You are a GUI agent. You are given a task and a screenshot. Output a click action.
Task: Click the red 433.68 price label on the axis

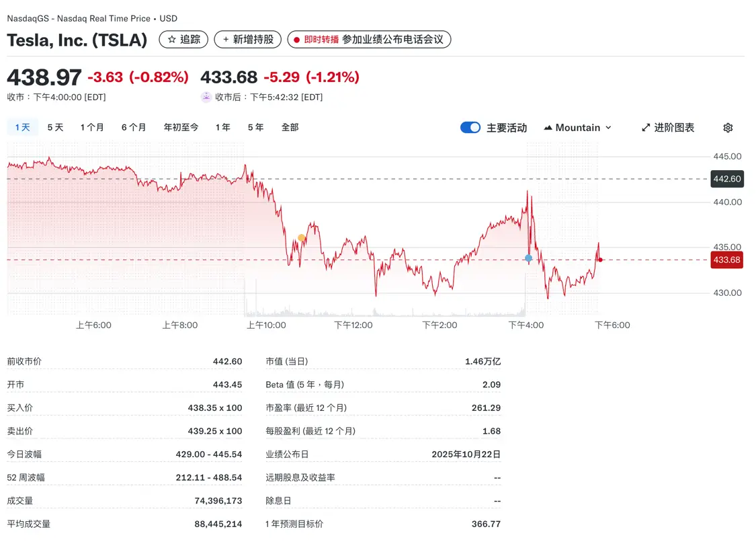point(726,260)
